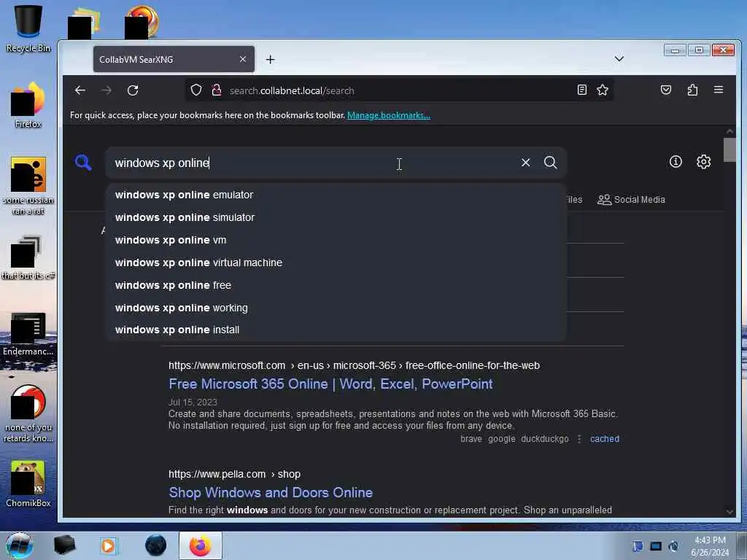Select suggestion 'windows xp online free'
747x560 pixels.
336,285
